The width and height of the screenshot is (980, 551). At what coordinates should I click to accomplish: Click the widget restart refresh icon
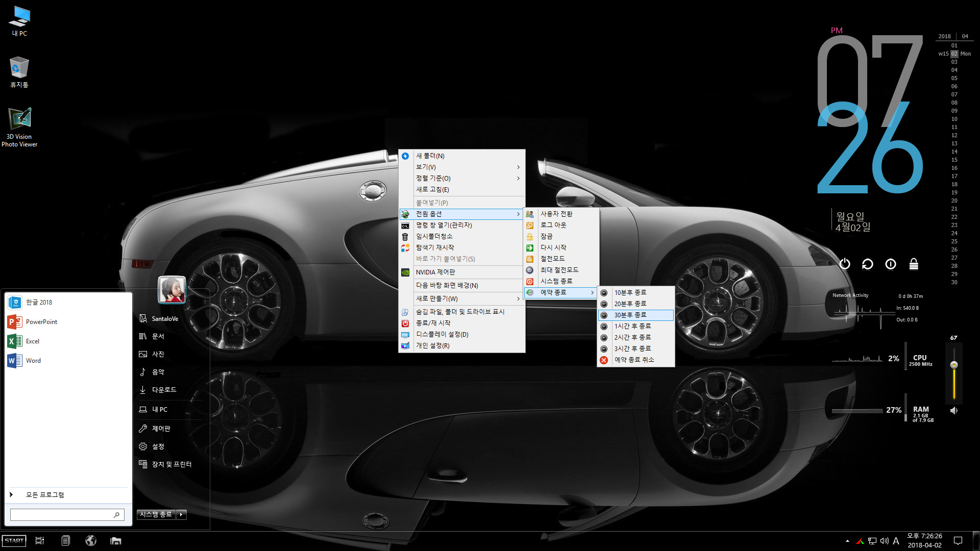click(868, 264)
